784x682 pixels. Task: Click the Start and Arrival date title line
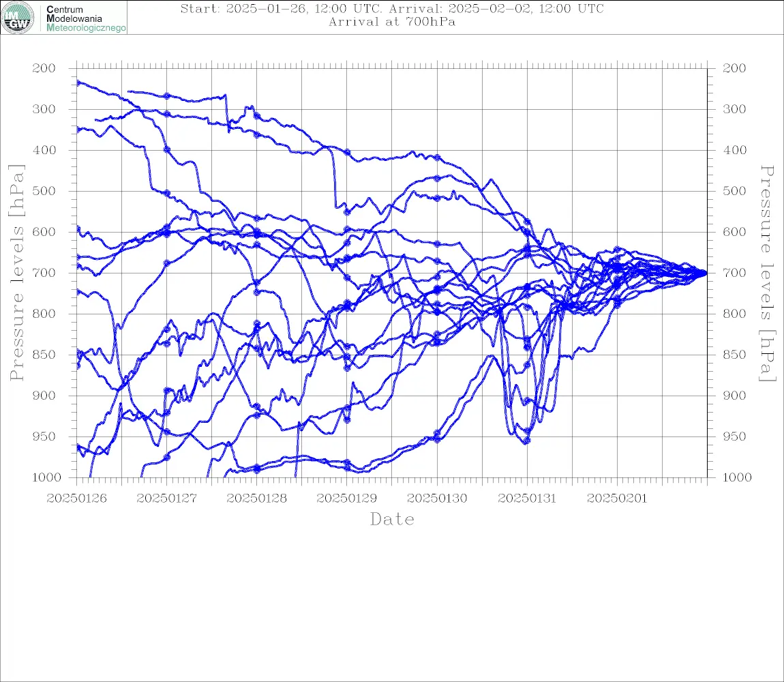[392, 8]
